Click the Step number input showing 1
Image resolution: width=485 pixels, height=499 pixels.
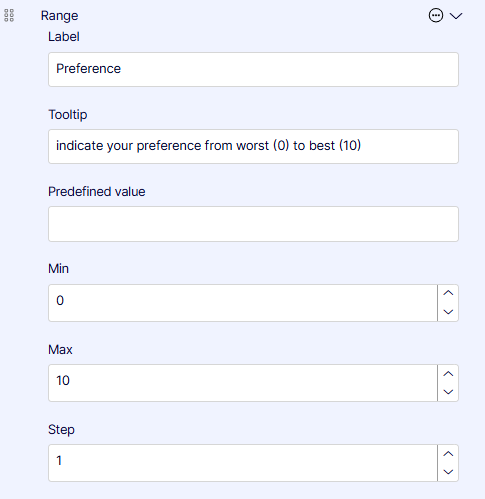[x=243, y=463]
